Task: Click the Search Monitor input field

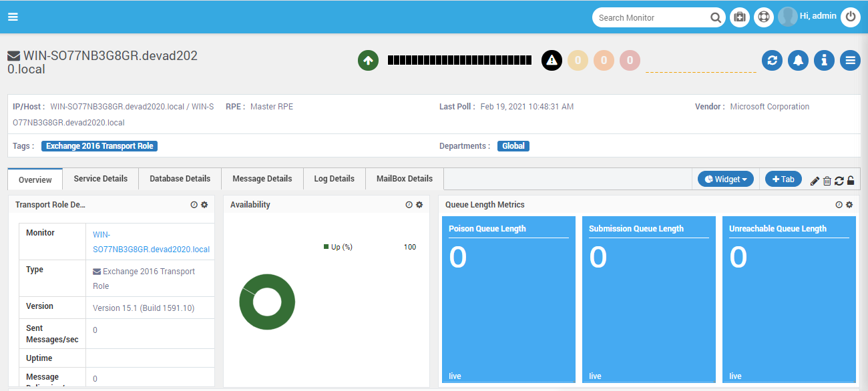Action: (651, 18)
